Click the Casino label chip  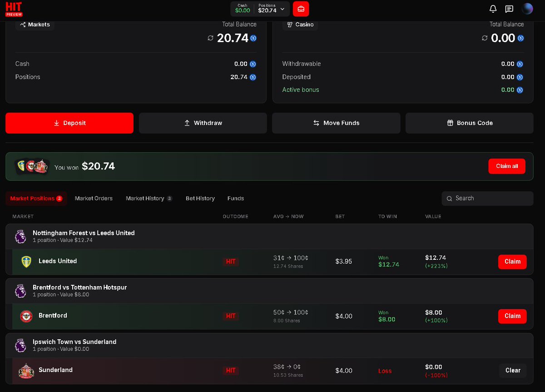pyautogui.click(x=300, y=25)
